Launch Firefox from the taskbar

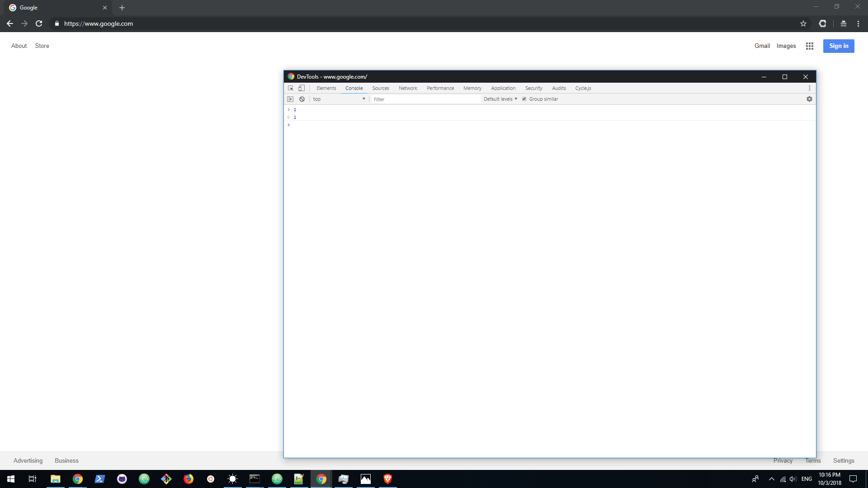189,479
